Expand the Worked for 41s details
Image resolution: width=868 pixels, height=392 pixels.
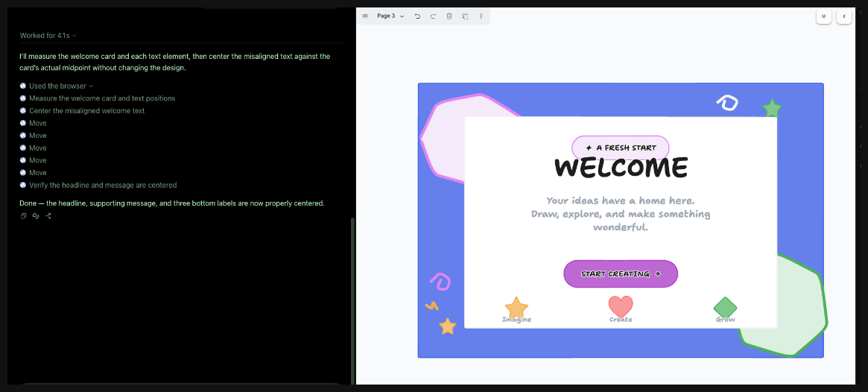[x=48, y=36]
